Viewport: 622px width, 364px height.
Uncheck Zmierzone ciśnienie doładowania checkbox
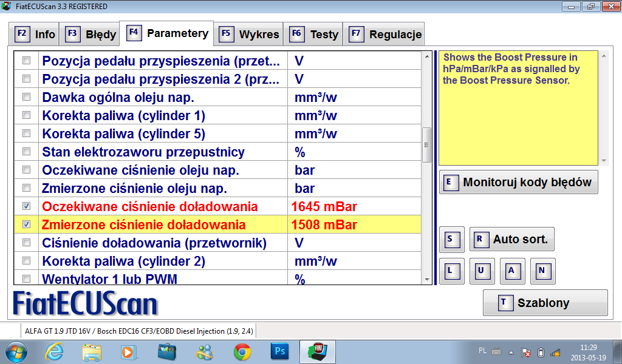click(26, 224)
